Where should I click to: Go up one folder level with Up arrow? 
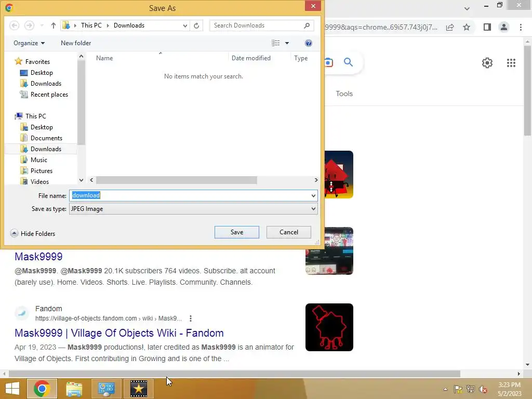54,25
